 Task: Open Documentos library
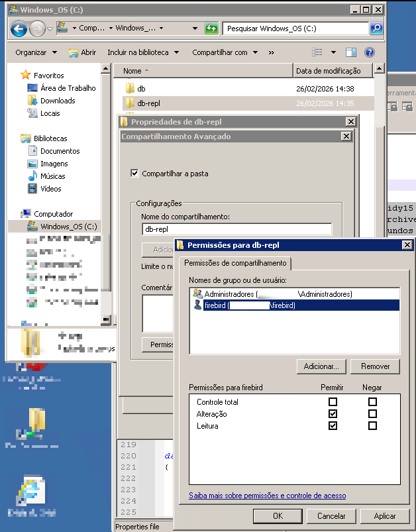[x=54, y=150]
